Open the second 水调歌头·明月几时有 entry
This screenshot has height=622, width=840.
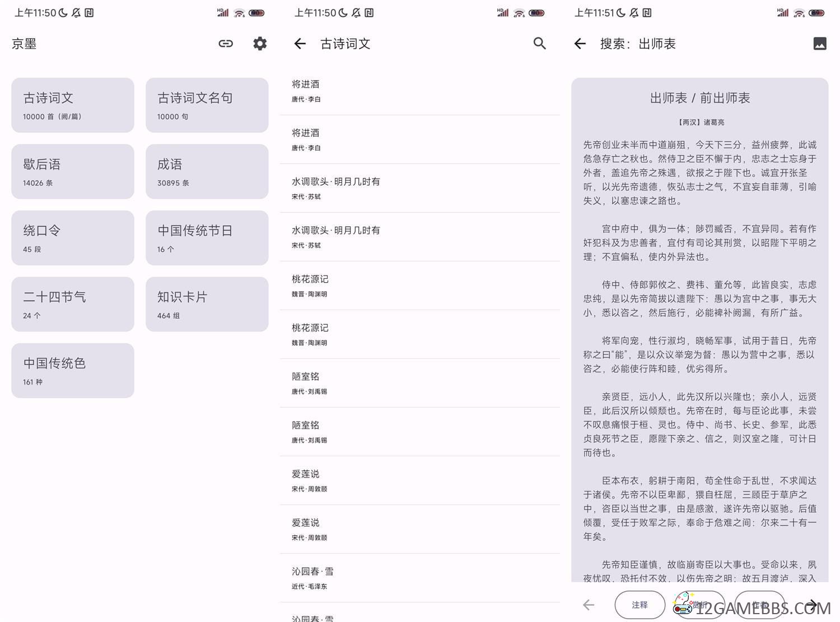[x=420, y=237]
